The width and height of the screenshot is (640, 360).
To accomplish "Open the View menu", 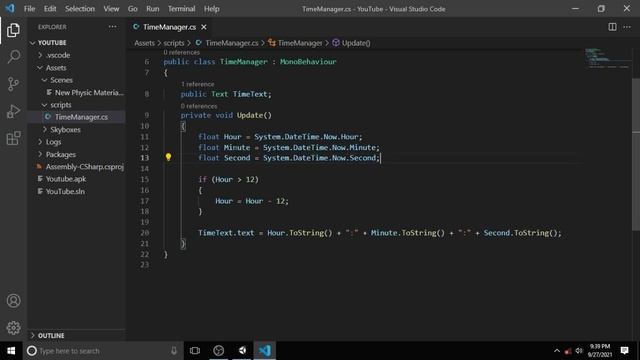I will coord(111,9).
